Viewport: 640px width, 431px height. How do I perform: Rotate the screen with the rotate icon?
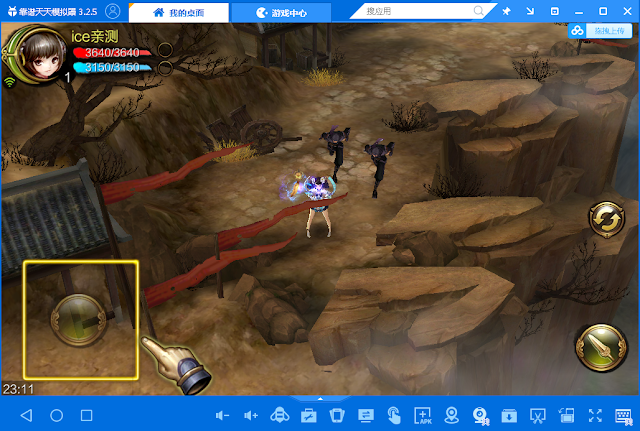point(566,415)
